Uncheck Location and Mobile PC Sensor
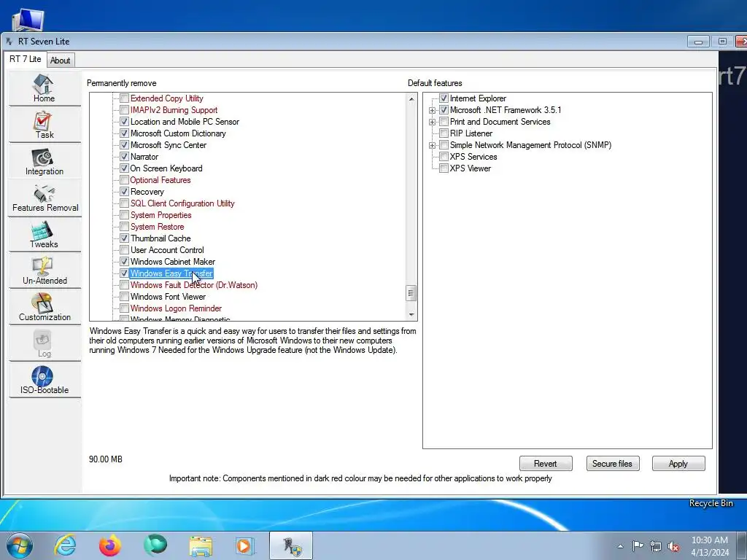 (124, 122)
